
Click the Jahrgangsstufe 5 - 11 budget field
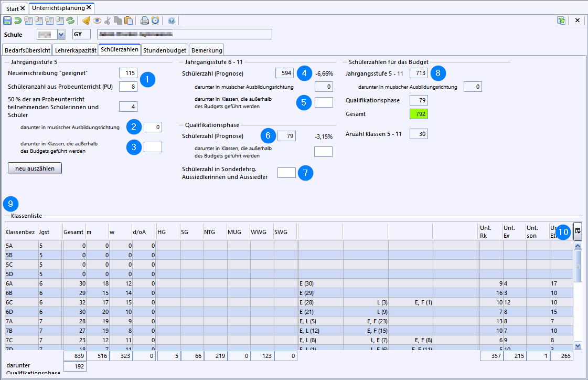click(x=419, y=73)
